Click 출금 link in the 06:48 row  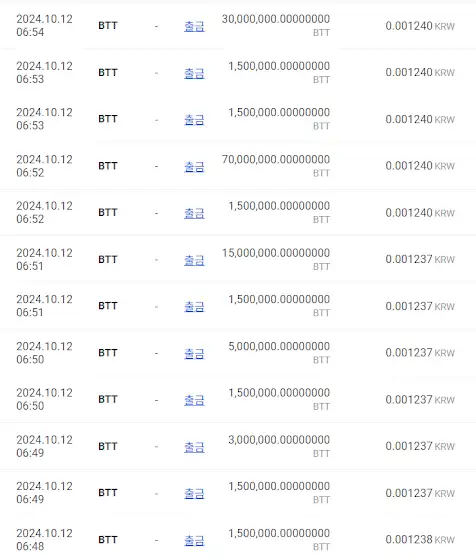(194, 540)
